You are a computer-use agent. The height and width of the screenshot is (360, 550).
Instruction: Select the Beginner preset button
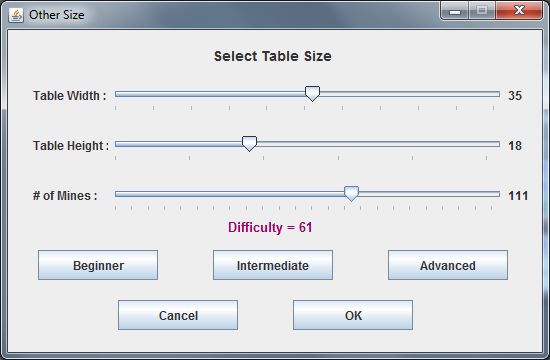(98, 265)
